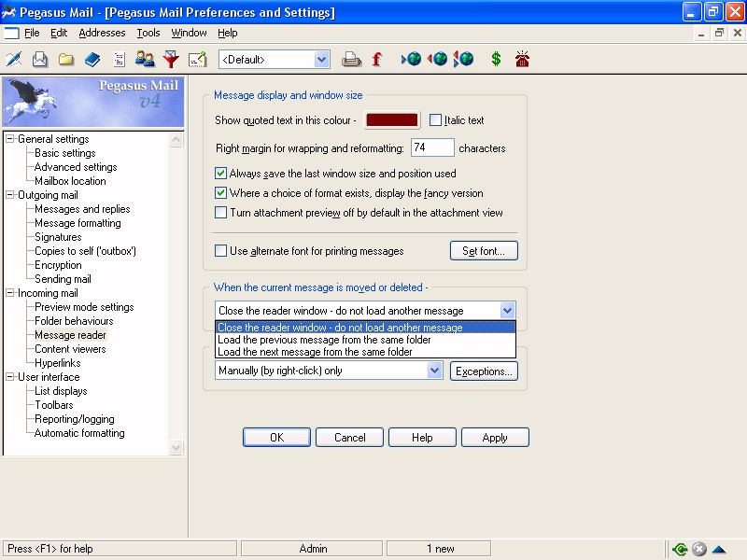The width and height of the screenshot is (747, 560).
Task: Click globe icon with right-pointing arrow
Action: (x=412, y=60)
